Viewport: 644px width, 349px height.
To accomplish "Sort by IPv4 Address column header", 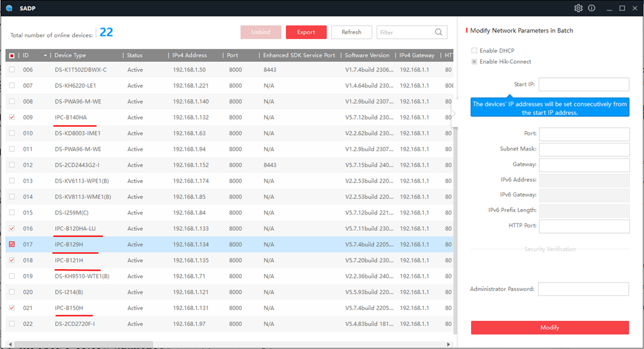I will tap(190, 56).
